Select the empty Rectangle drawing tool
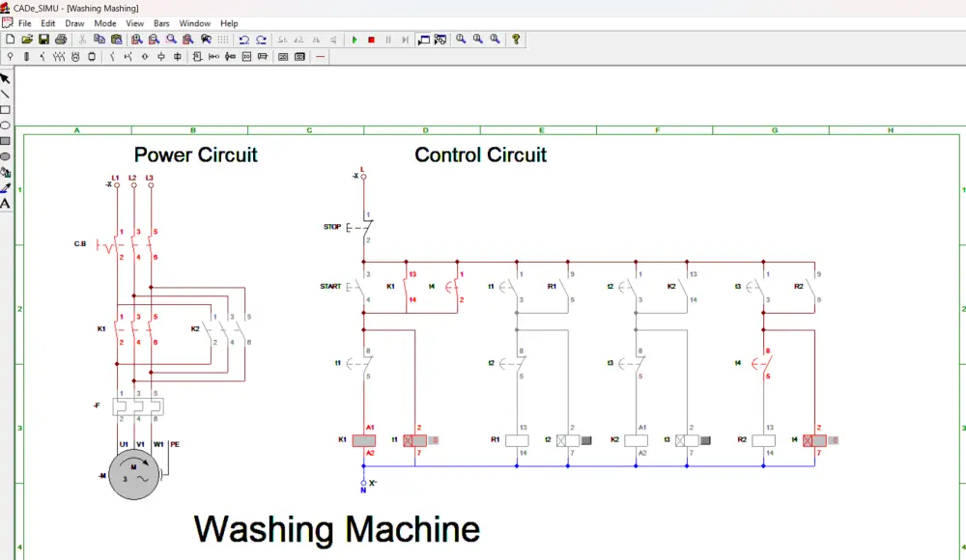Screen dimensions: 966x560 coord(5,110)
